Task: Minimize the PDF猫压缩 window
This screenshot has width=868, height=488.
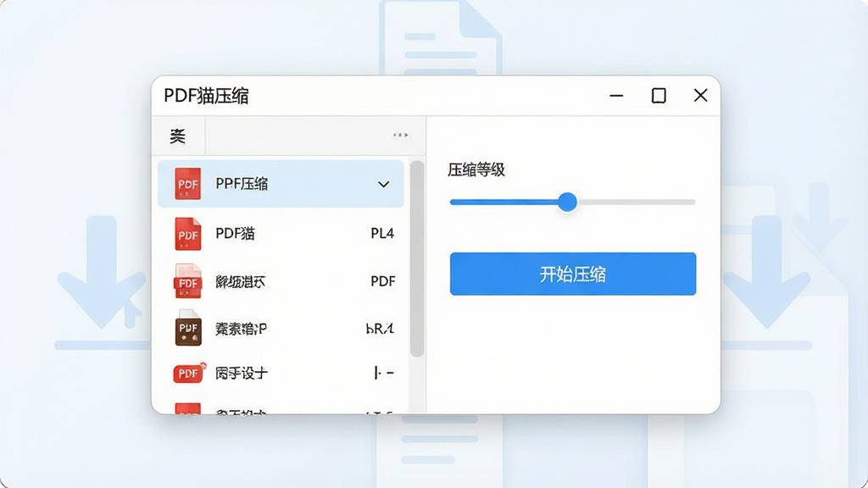Action: coord(617,96)
